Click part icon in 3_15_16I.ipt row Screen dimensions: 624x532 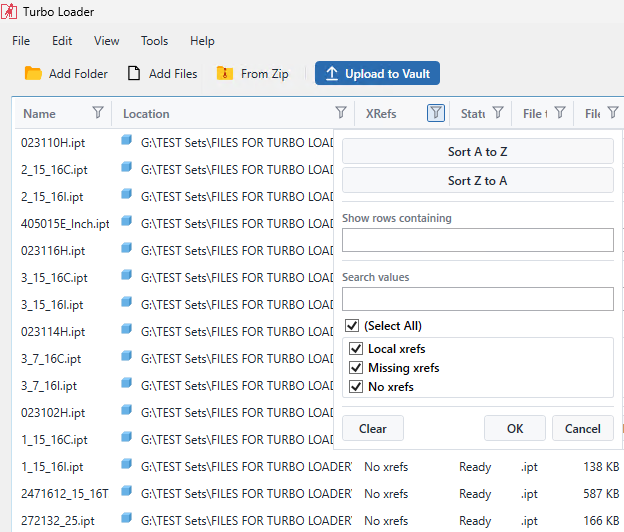[x=127, y=302]
